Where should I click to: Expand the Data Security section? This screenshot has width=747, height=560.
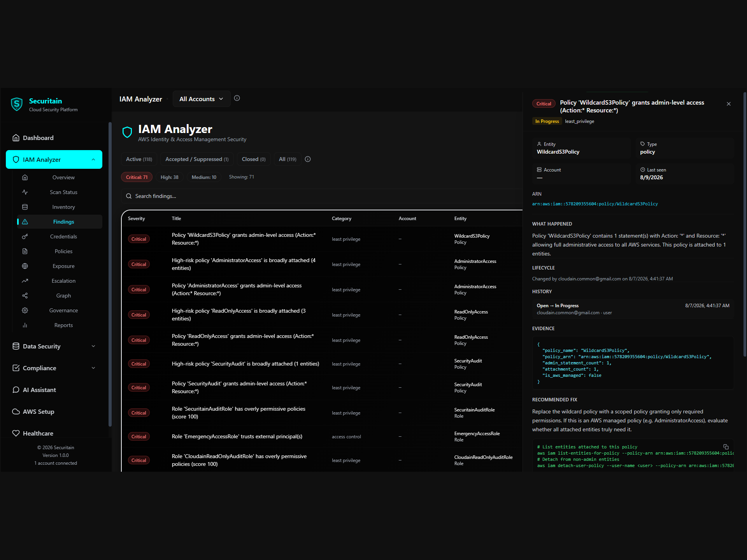pos(54,346)
